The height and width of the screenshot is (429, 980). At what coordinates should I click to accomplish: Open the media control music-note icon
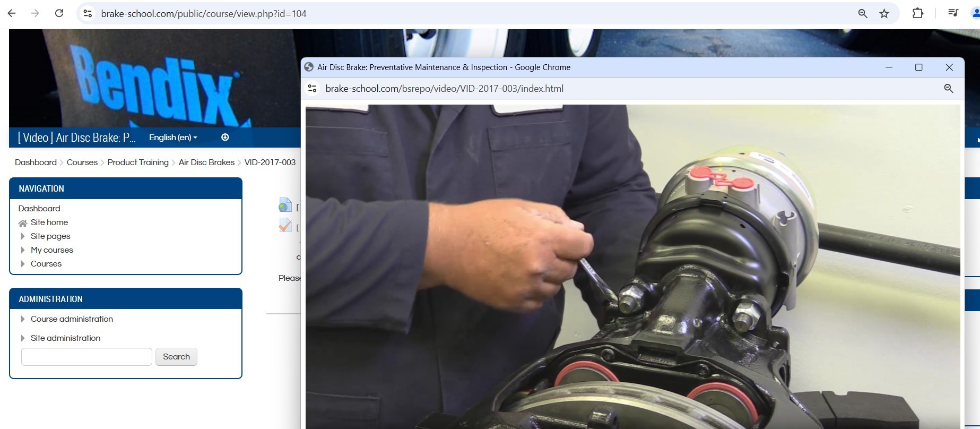pyautogui.click(x=953, y=13)
